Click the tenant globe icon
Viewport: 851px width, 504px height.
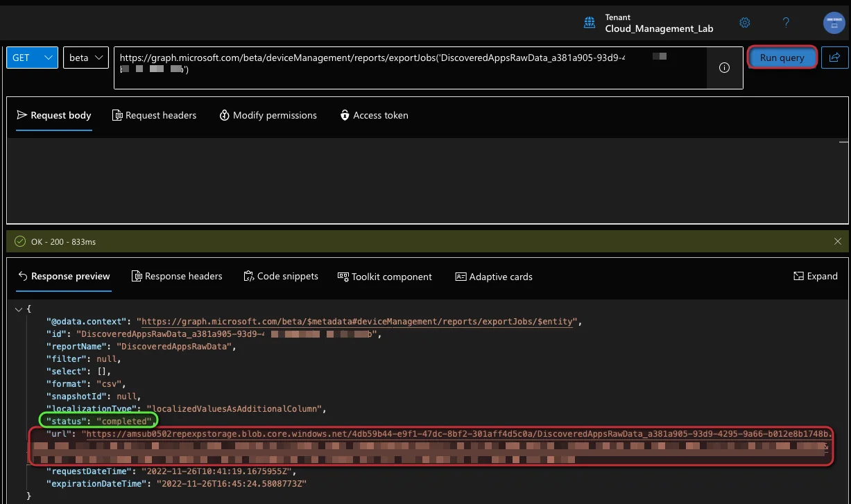(x=590, y=23)
